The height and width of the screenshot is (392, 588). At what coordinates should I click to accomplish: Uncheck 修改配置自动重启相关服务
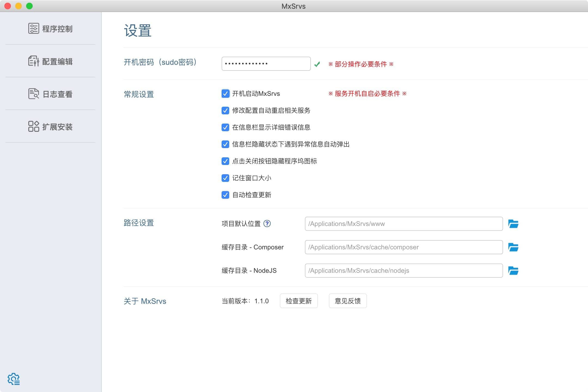click(225, 111)
